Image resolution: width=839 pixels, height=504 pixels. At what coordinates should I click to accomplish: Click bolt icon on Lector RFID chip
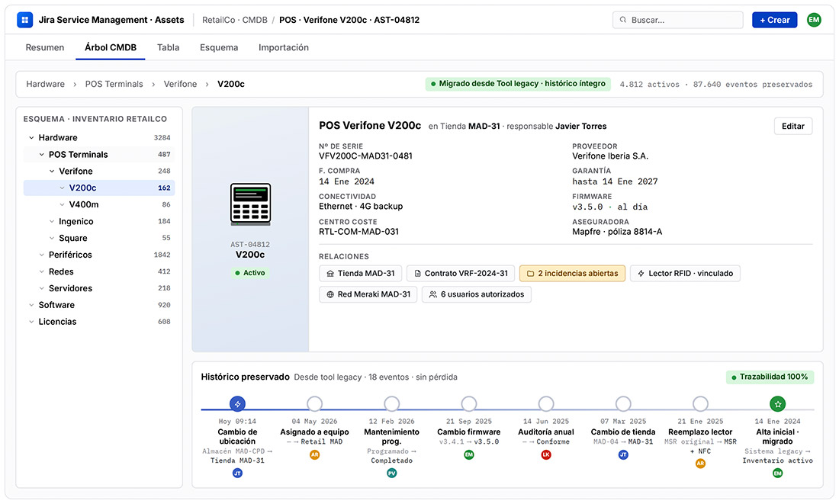641,274
